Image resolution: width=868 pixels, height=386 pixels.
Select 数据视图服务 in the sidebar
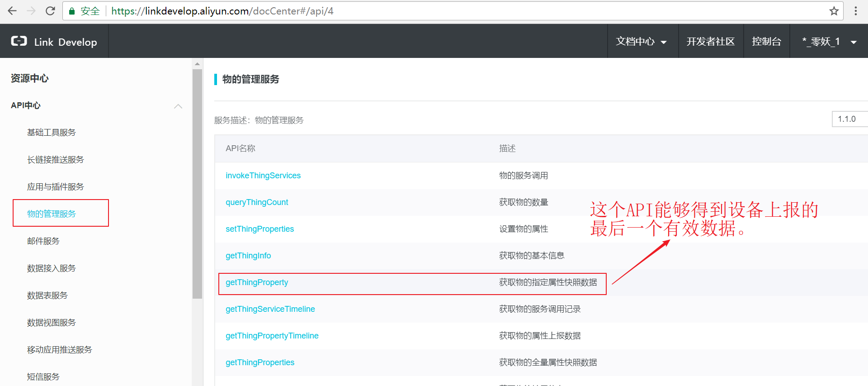pos(52,323)
